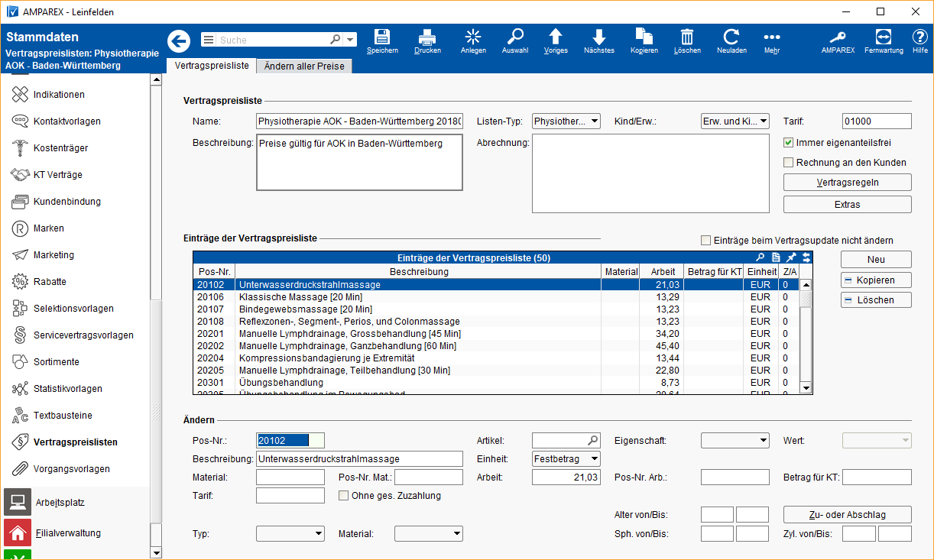Go to previous record with Voriges arrow
The width and height of the screenshot is (934, 560).
click(556, 41)
